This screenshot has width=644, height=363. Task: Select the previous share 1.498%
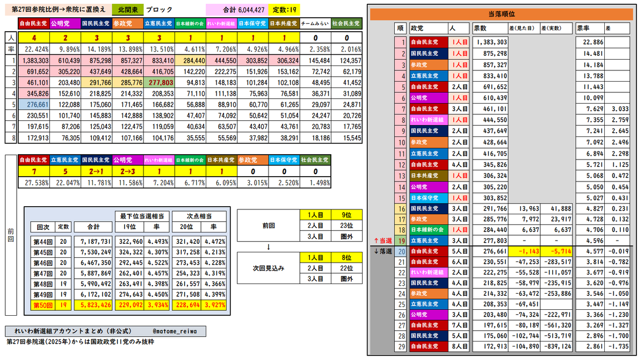(x=315, y=183)
